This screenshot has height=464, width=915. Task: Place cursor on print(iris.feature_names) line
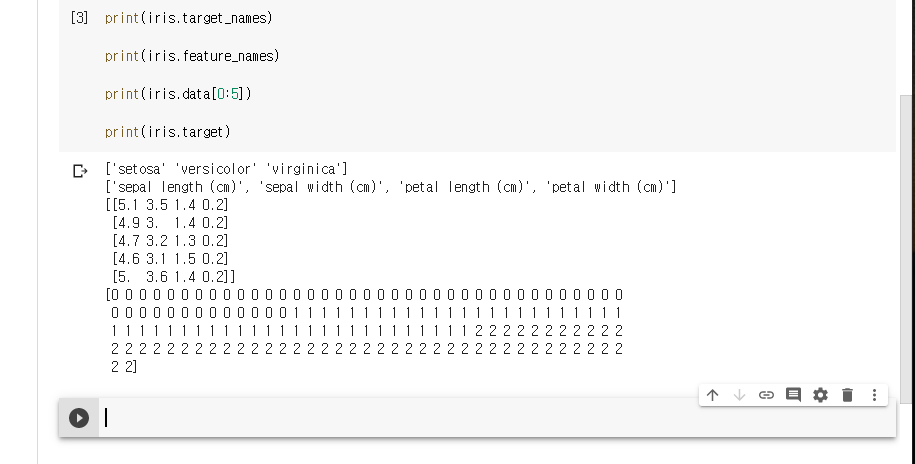click(192, 56)
